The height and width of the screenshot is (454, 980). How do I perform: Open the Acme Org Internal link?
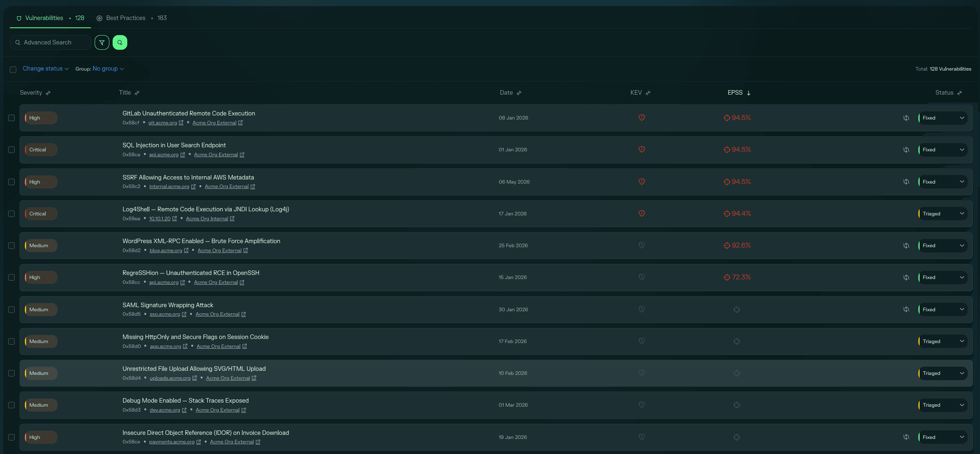click(x=207, y=219)
